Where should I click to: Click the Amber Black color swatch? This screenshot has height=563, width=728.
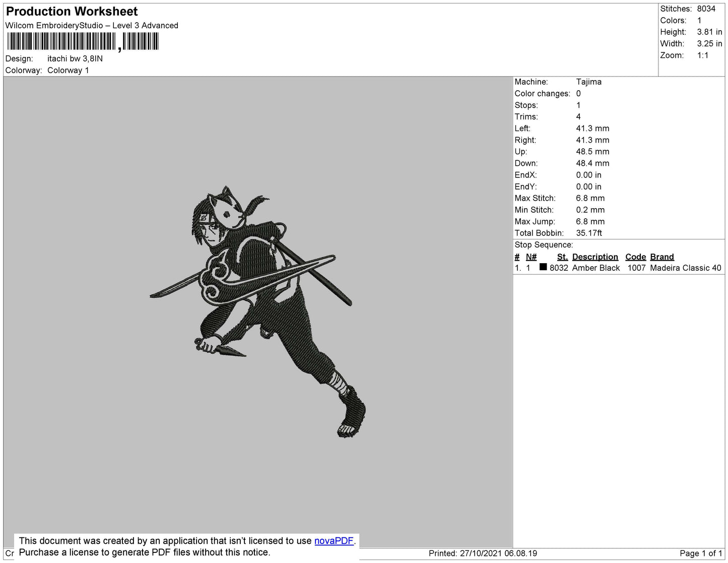(543, 267)
